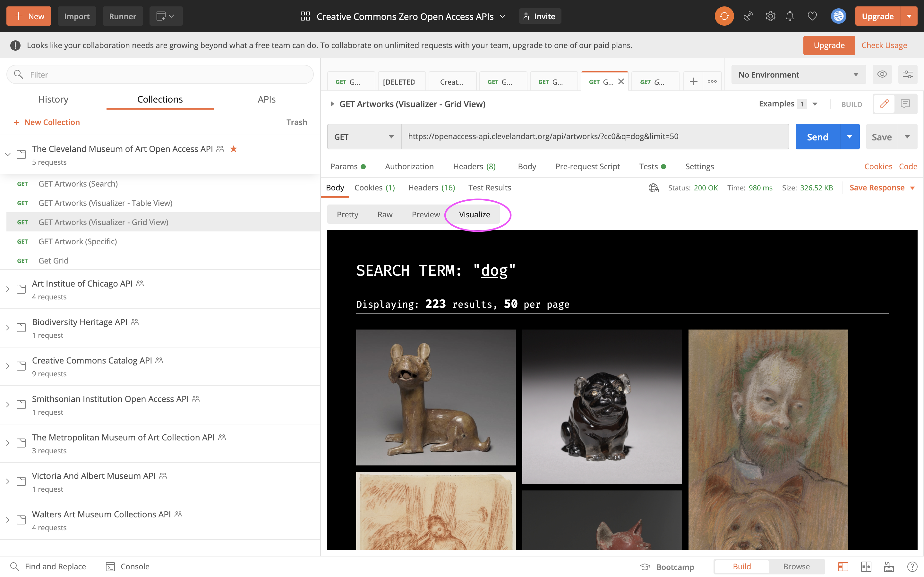
Task: Open notifications bell icon
Action: (790, 16)
